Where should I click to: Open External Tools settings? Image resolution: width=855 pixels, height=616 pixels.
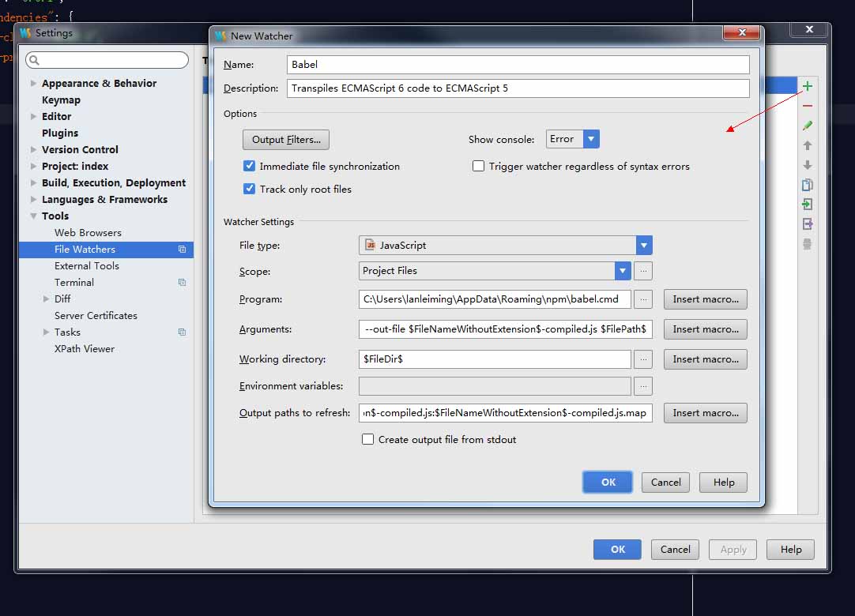pyautogui.click(x=87, y=266)
